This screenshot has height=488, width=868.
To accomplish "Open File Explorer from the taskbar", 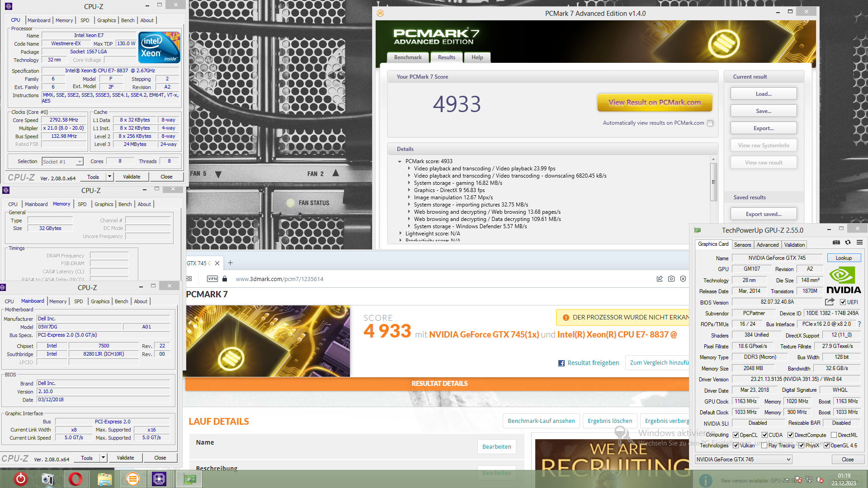I will coord(104,479).
